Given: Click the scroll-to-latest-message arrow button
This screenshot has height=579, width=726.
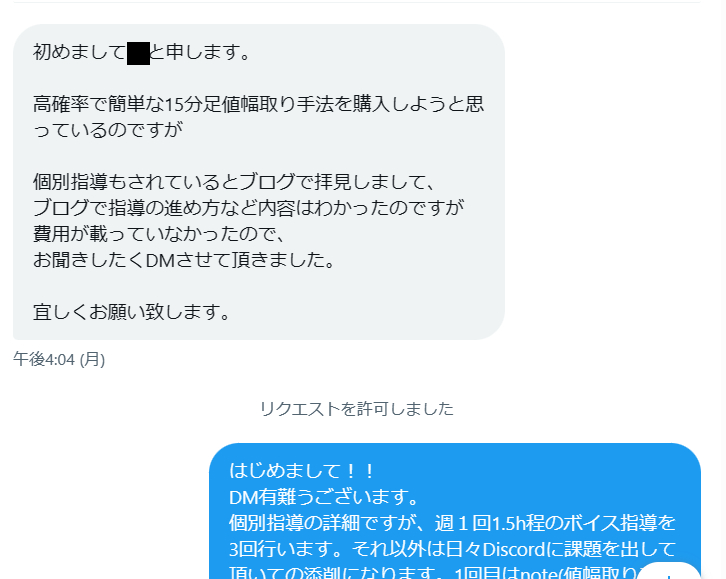Looking at the screenshot, I should 669,572.
